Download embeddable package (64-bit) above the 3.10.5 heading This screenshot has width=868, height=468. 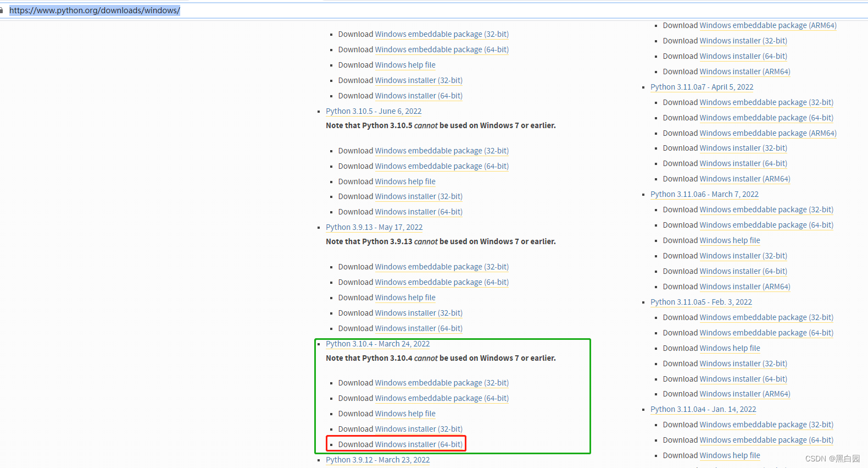click(x=442, y=49)
